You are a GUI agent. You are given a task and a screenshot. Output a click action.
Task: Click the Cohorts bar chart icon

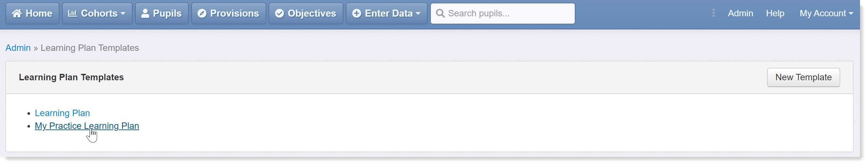tap(72, 13)
